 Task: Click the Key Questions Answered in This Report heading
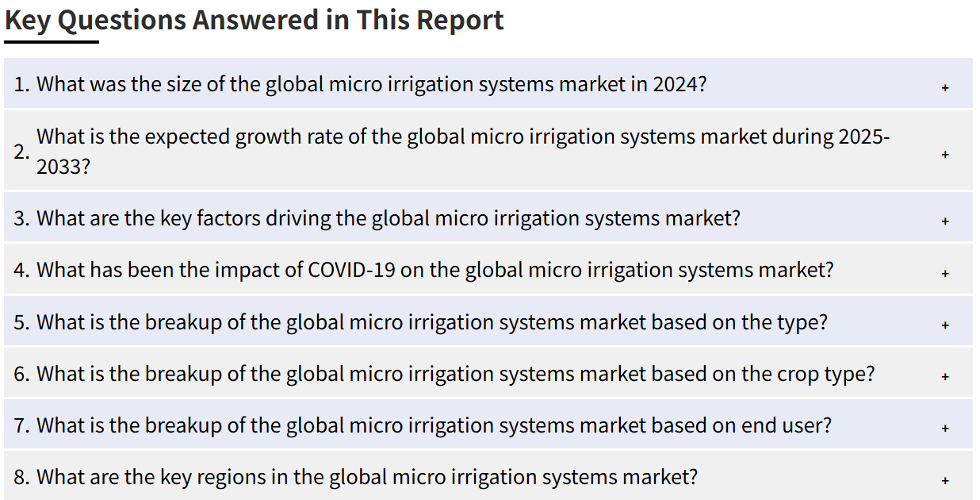pos(255,20)
